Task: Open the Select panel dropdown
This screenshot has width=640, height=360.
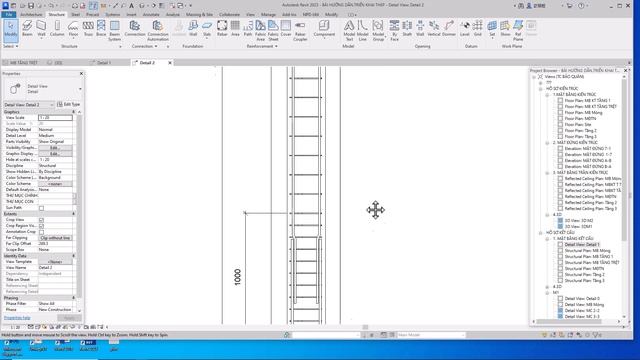Action: pos(11,47)
